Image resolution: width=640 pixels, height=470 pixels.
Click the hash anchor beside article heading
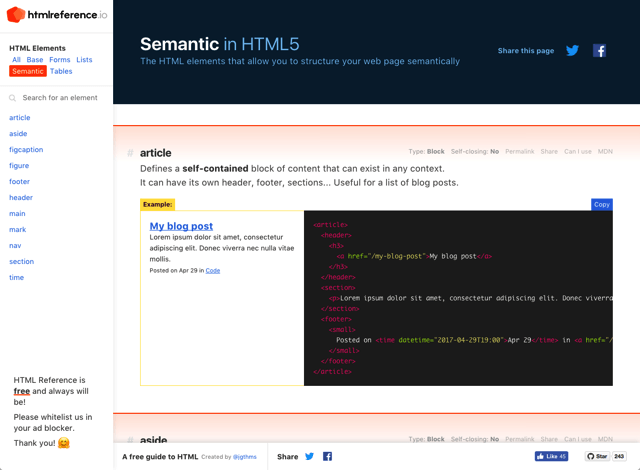[x=130, y=153]
